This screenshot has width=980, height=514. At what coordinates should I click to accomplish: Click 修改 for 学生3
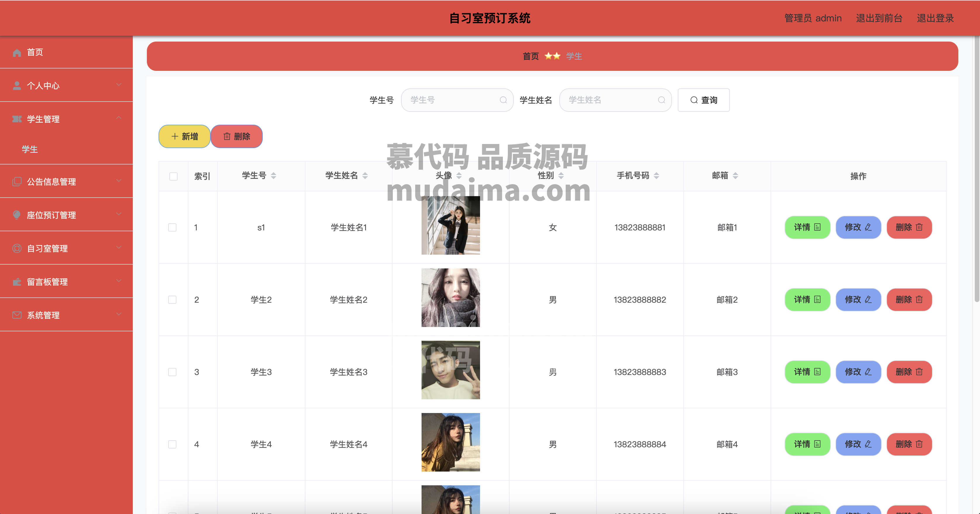[x=858, y=372]
